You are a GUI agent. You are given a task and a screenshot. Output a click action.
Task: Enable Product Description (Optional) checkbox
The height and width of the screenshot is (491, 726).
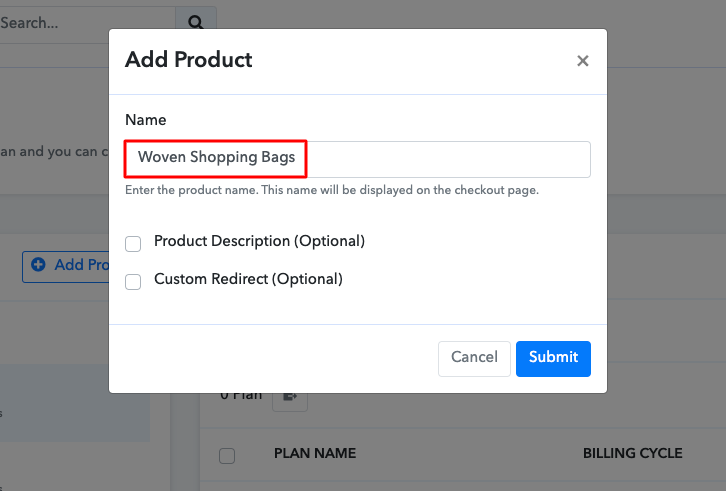click(x=133, y=244)
